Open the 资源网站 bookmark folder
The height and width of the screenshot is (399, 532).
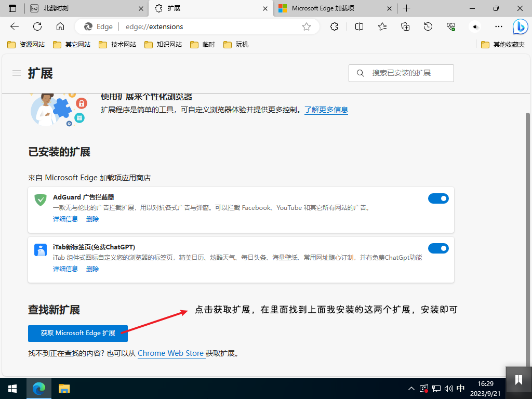coord(26,45)
